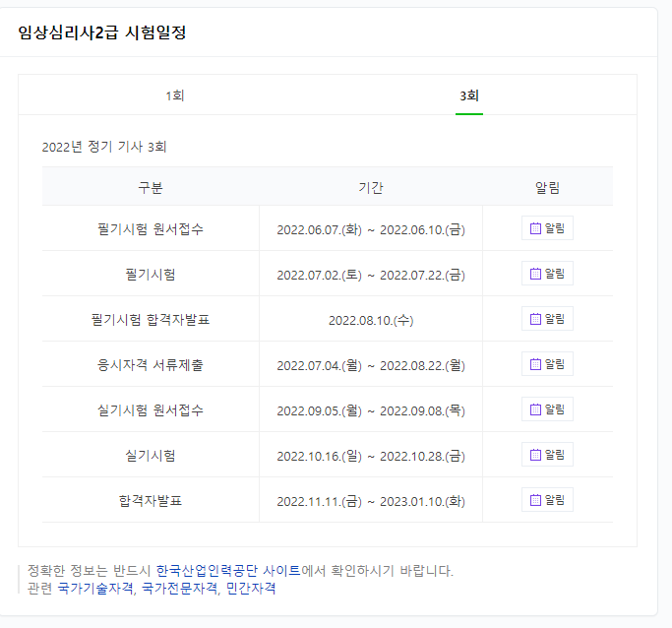Click date 2022.10.16.(일) ~ 2022.10.28.(금)
This screenshot has width=672, height=628.
pyautogui.click(x=371, y=456)
